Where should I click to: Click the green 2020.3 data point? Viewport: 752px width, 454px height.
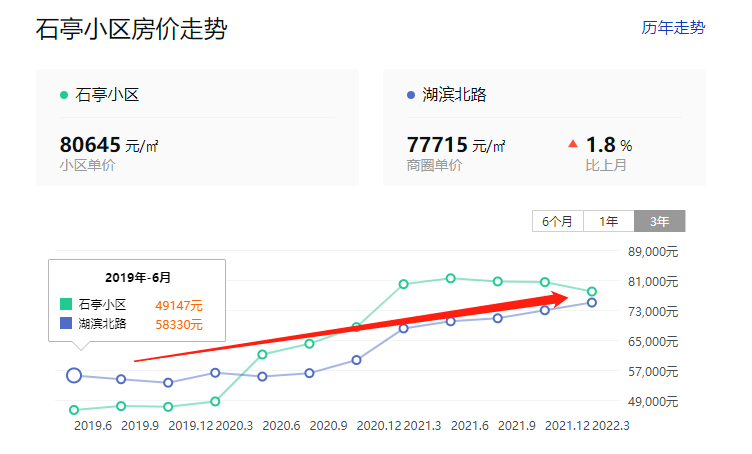click(x=215, y=401)
